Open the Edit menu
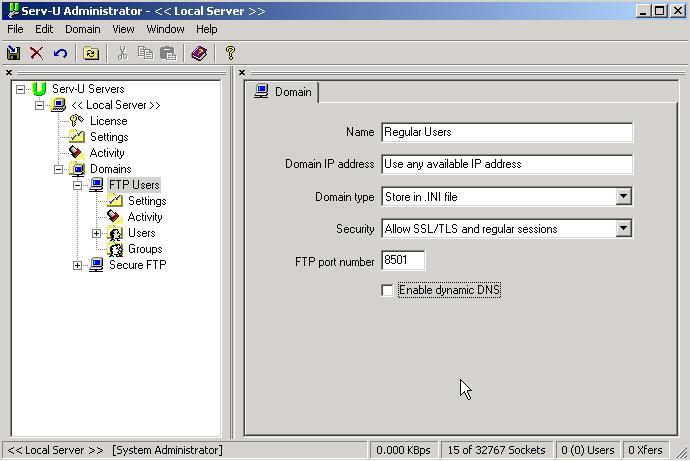This screenshot has height=461, width=690. coord(44,29)
